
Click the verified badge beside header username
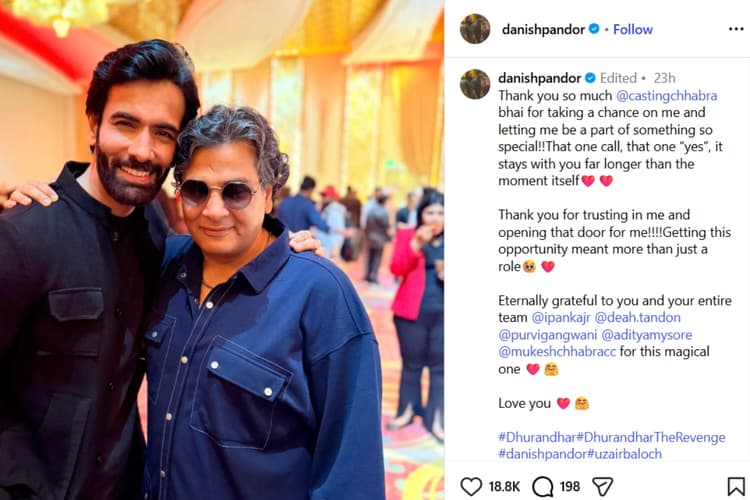[594, 29]
